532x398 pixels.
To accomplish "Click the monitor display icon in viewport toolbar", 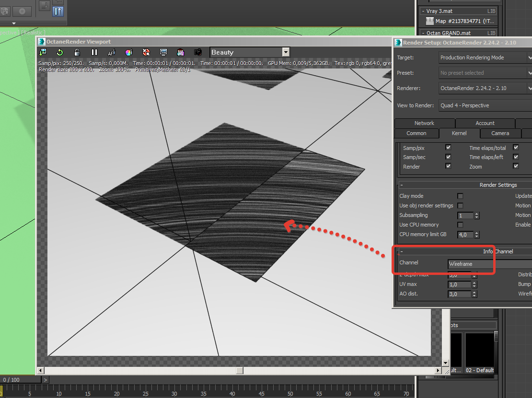I will (163, 52).
